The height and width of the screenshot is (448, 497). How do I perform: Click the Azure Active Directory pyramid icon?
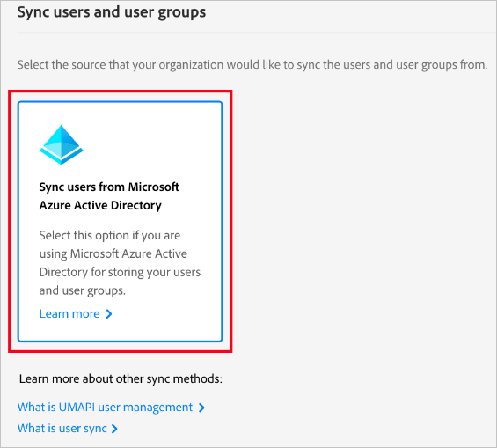[x=62, y=145]
